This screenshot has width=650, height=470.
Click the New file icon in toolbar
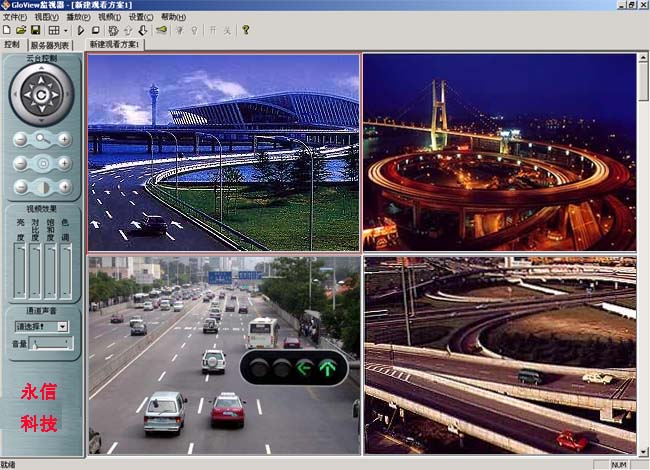(x=7, y=30)
